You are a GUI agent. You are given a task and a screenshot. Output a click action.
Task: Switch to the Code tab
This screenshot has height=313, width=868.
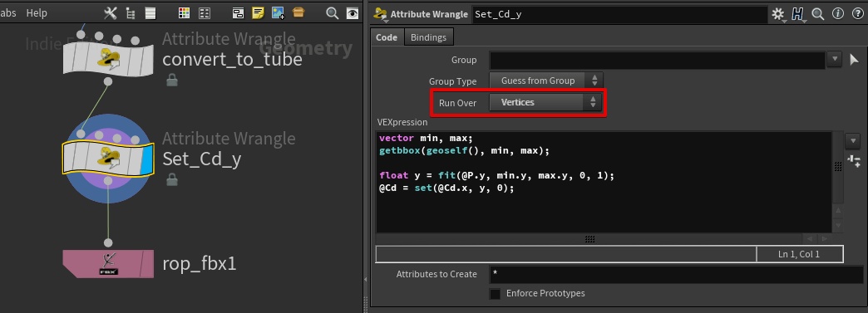coord(387,37)
